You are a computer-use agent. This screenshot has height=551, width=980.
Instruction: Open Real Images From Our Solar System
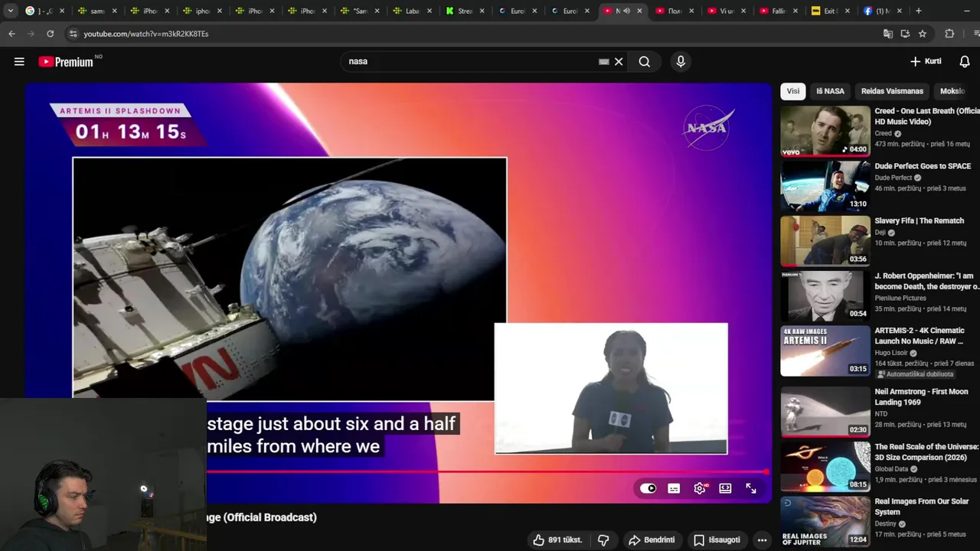click(922, 507)
